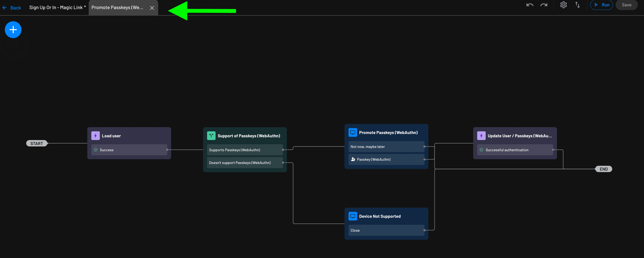This screenshot has height=258, width=644.
Task: Click the Device Not Supported screen icon
Action: click(353, 216)
